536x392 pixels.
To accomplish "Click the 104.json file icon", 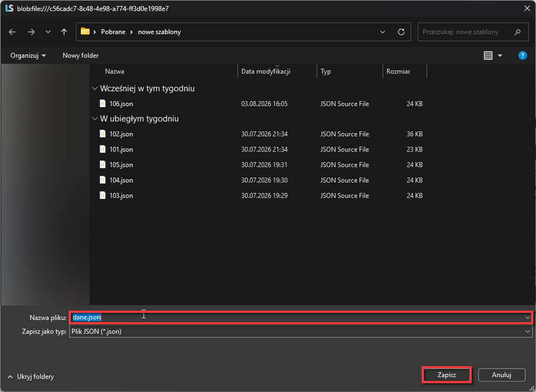I will pyautogui.click(x=103, y=180).
